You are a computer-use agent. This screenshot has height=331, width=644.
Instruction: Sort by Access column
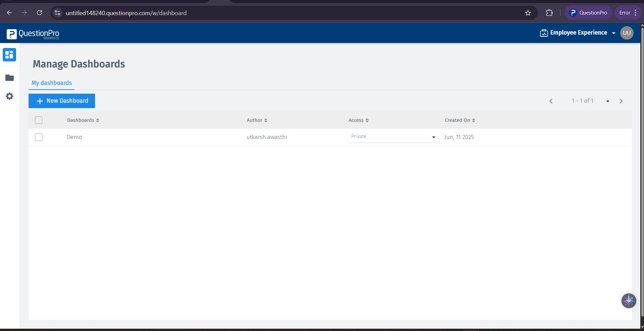358,120
